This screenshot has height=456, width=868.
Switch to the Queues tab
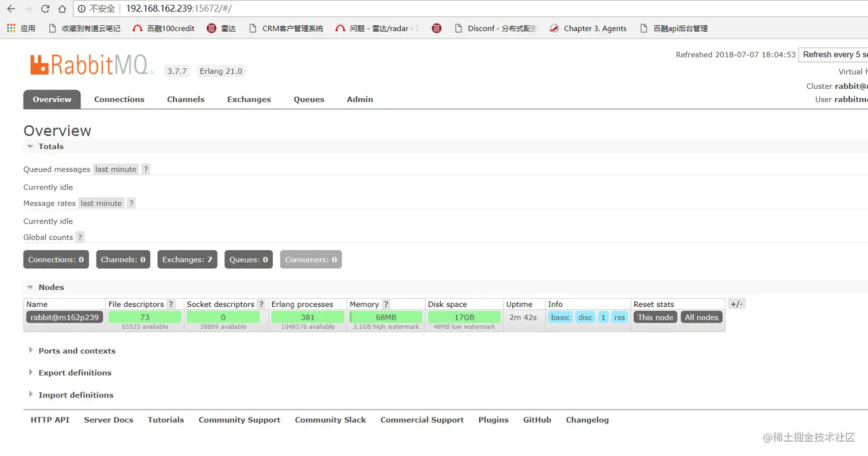[x=309, y=99]
